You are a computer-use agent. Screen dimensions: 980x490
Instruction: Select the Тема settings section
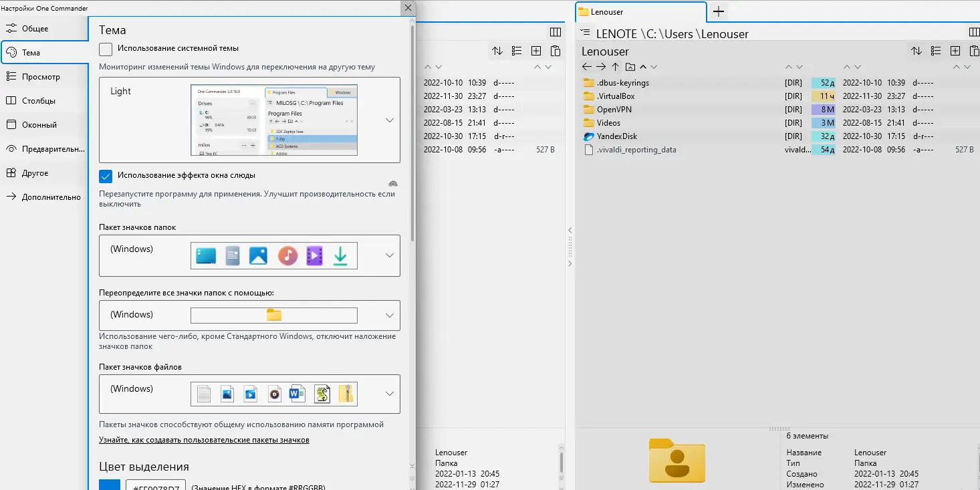pos(44,53)
